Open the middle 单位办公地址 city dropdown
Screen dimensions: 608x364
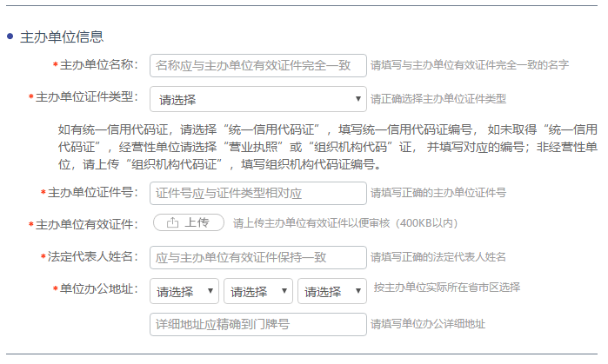(258, 292)
